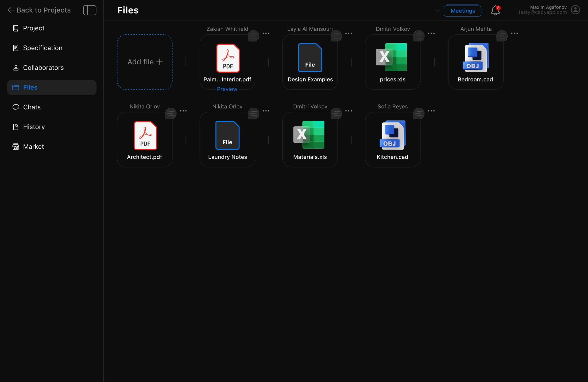Open more options for Kitchen.cad

[x=431, y=111]
